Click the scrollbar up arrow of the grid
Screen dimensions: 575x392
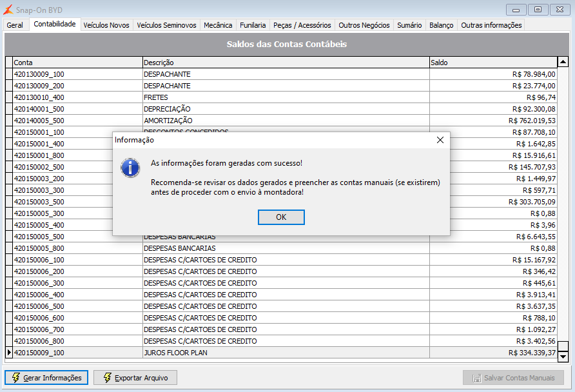pos(563,62)
